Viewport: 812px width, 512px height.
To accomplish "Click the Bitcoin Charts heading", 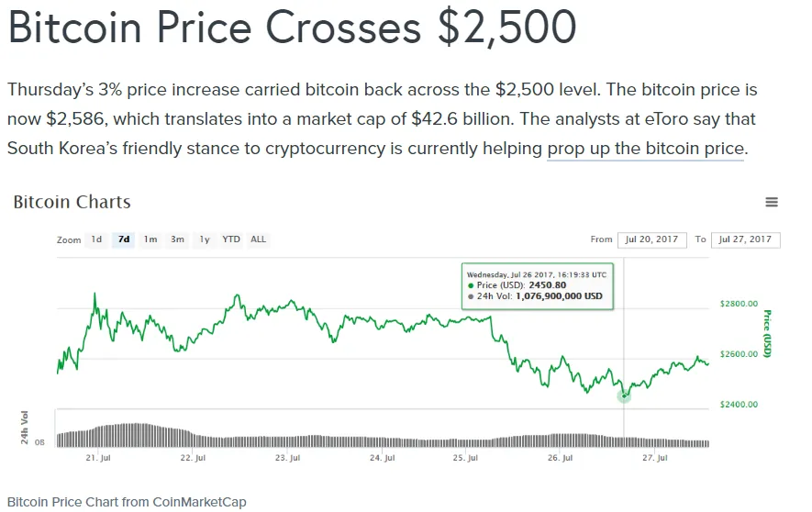I will [x=72, y=202].
